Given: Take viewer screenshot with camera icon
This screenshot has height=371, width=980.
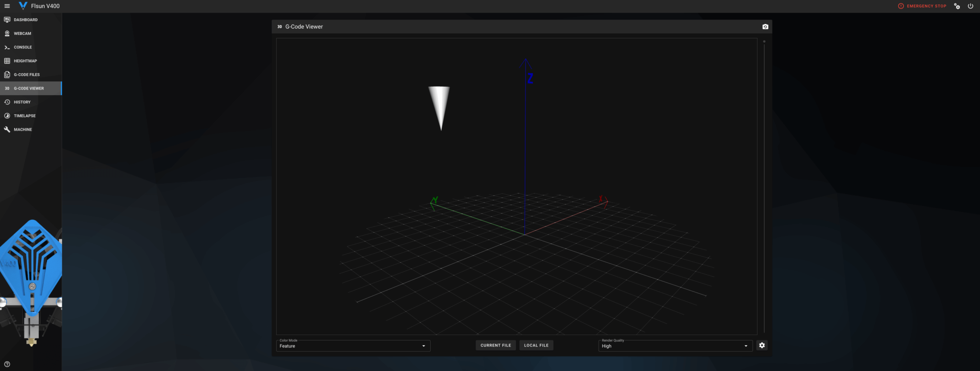Looking at the screenshot, I should point(765,27).
